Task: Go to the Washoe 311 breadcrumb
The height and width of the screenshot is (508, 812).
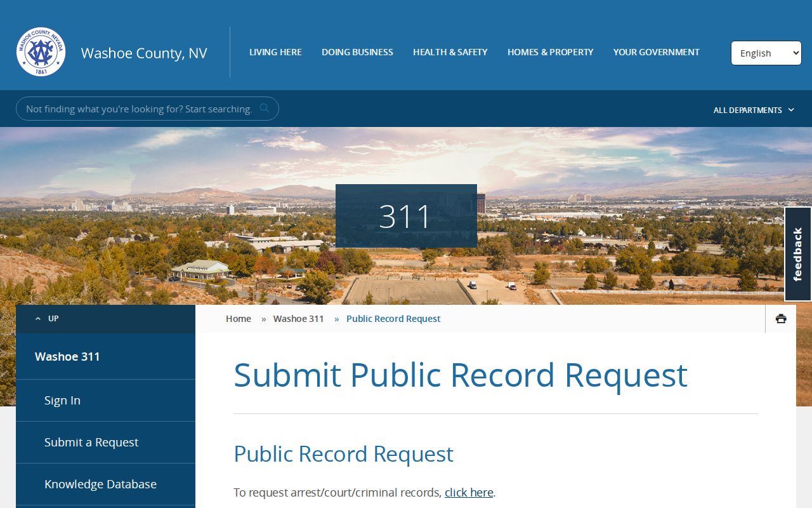Action: (x=298, y=319)
